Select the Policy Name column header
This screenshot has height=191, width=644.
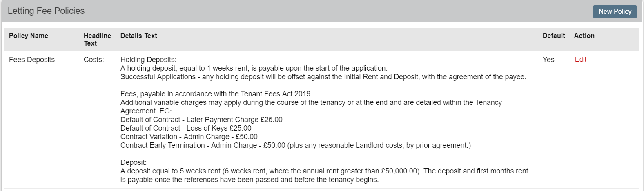(x=29, y=36)
